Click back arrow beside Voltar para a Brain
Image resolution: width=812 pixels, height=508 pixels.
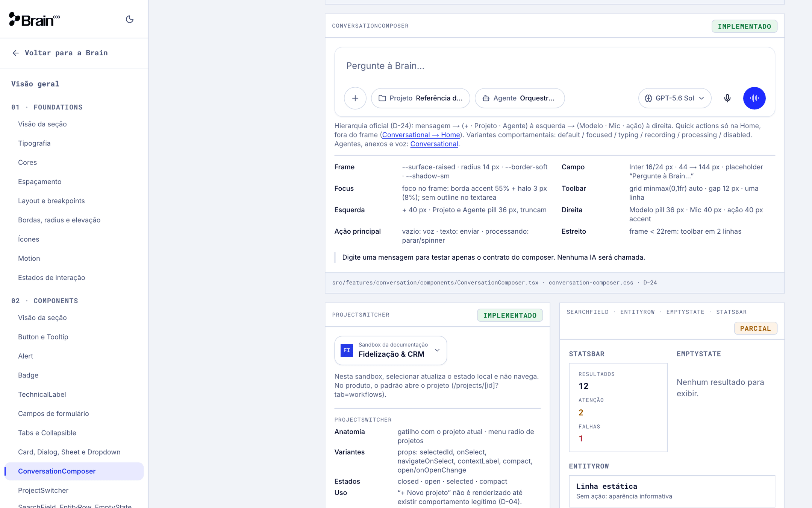coord(15,53)
